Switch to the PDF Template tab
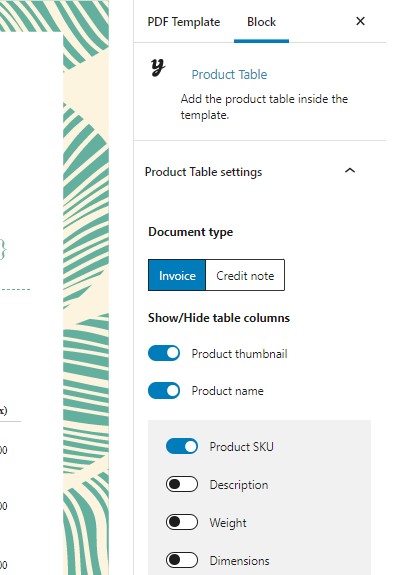413x575 pixels. pos(183,22)
